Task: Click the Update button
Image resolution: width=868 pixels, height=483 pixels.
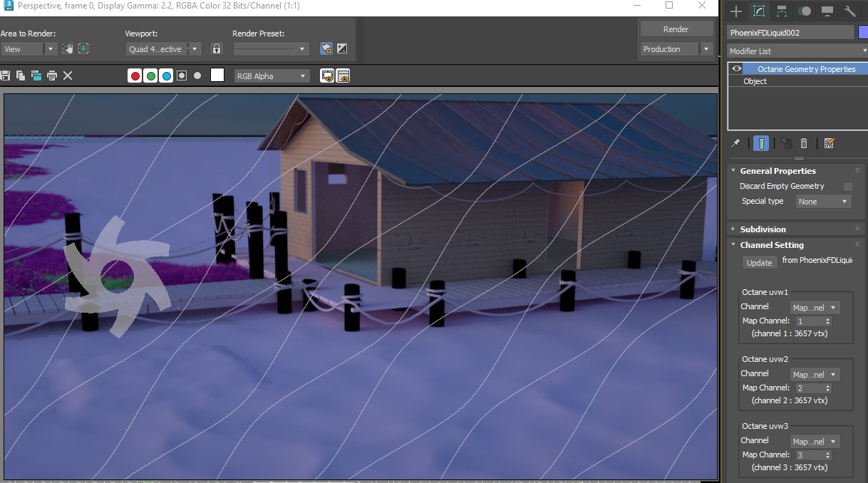Action: [759, 263]
